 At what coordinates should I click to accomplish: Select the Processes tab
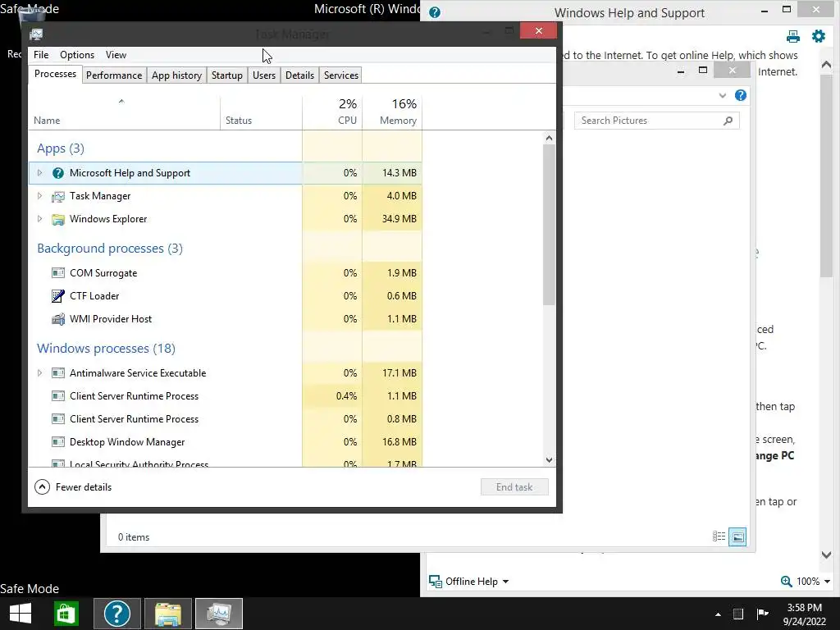[55, 74]
